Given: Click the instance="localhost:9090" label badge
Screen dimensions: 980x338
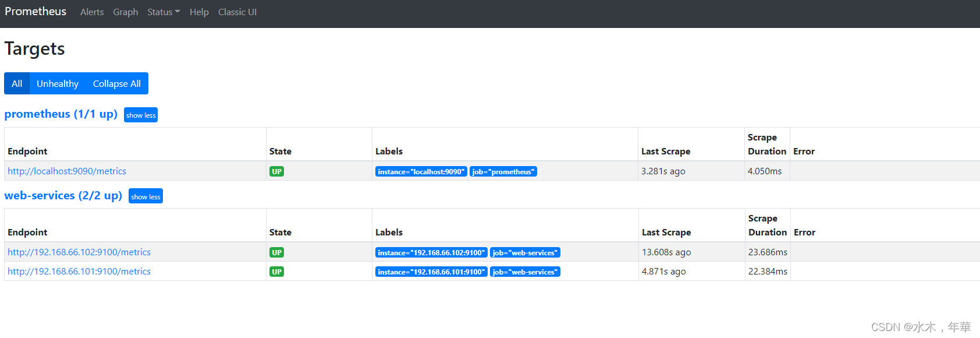Looking at the screenshot, I should 421,171.
